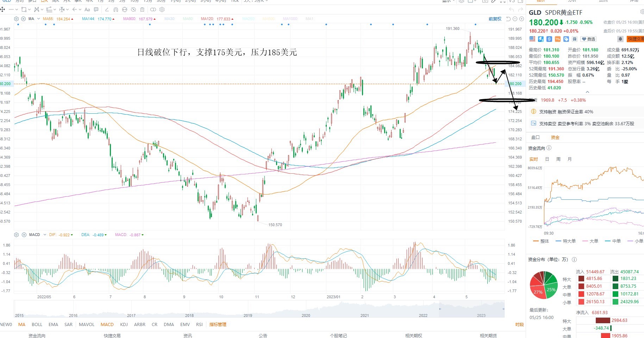Switch to 前复权 price adjustment
The width and height of the screenshot is (644, 338).
[x=495, y=19]
